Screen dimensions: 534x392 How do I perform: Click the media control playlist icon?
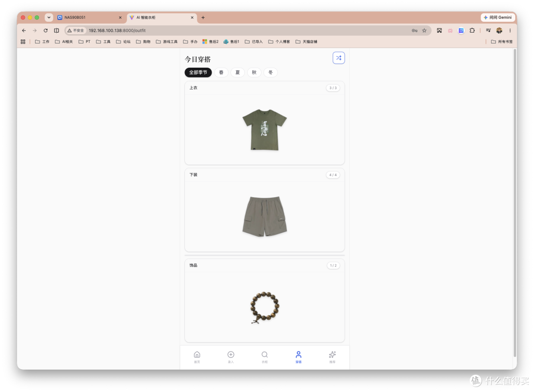(x=488, y=30)
